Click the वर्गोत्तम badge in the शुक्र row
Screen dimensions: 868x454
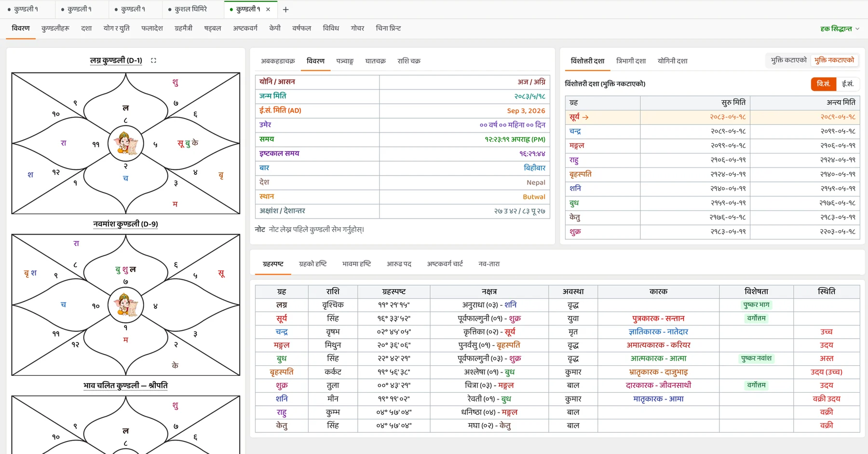756,385
